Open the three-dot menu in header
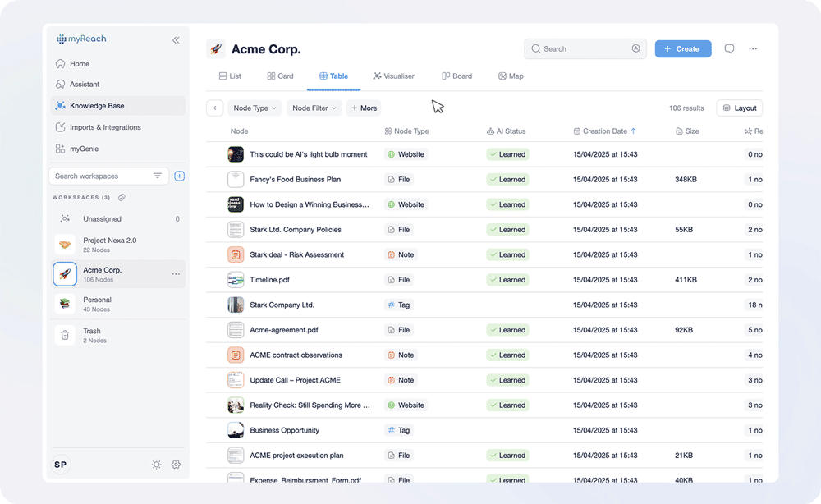The height and width of the screenshot is (504, 821). (753, 49)
